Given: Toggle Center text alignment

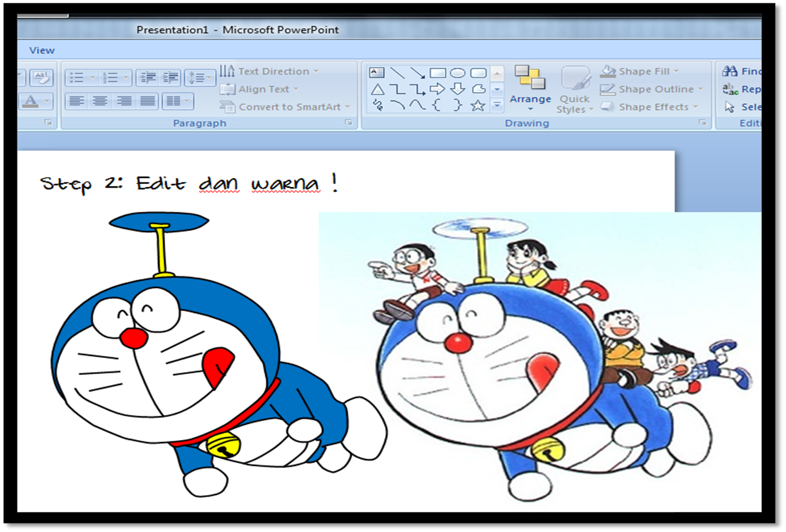Looking at the screenshot, I should click(x=100, y=101).
